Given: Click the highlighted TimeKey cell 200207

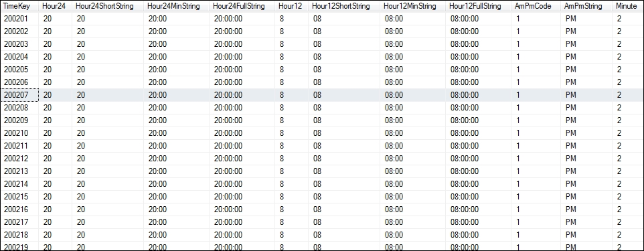Looking at the screenshot, I should tap(19, 95).
